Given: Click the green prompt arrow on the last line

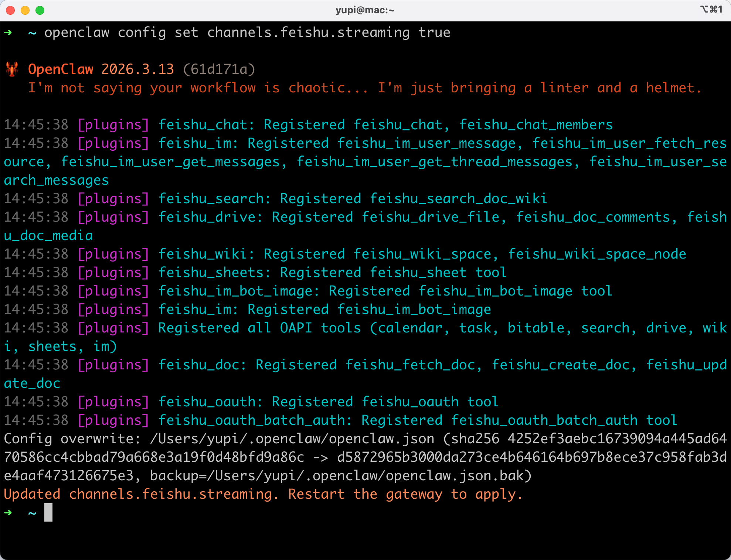Looking at the screenshot, I should click(8, 513).
